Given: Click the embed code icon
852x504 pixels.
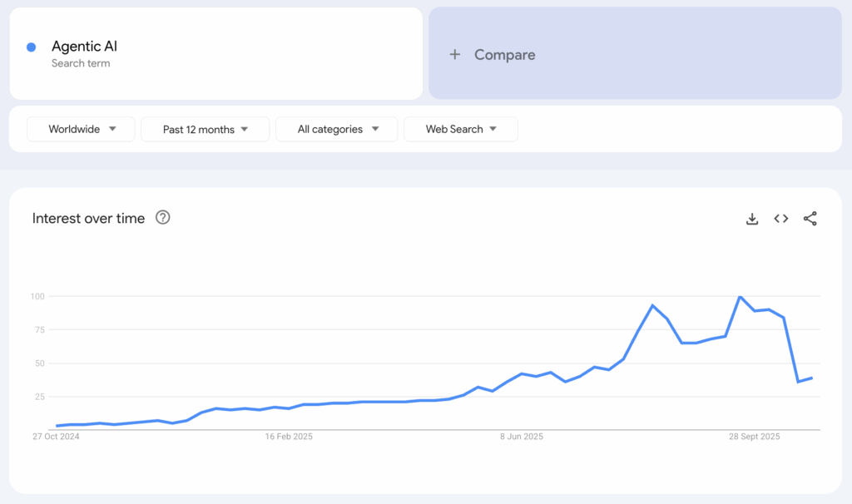Looking at the screenshot, I should click(780, 219).
